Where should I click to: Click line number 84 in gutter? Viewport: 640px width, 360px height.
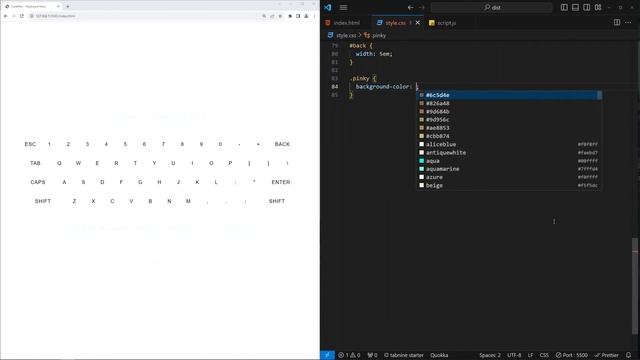point(335,87)
